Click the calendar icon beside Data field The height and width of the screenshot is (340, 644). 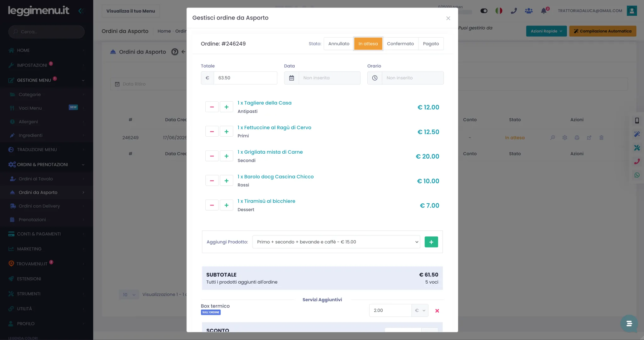[291, 78]
